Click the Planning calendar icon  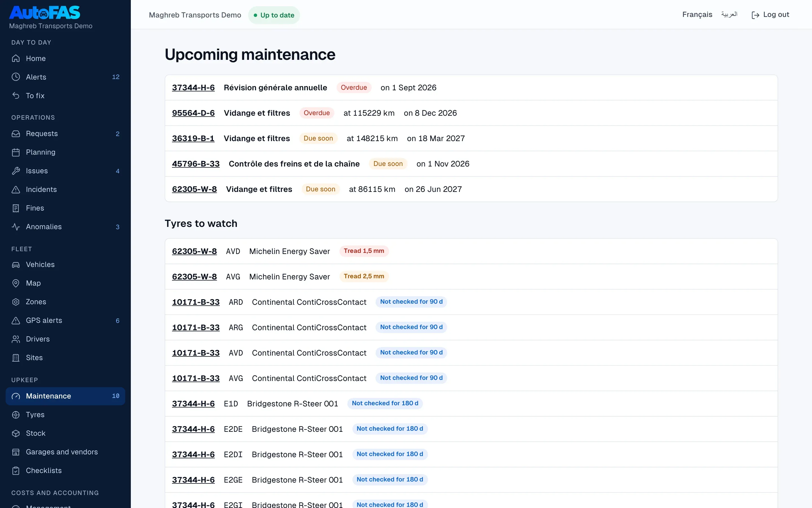(x=16, y=152)
